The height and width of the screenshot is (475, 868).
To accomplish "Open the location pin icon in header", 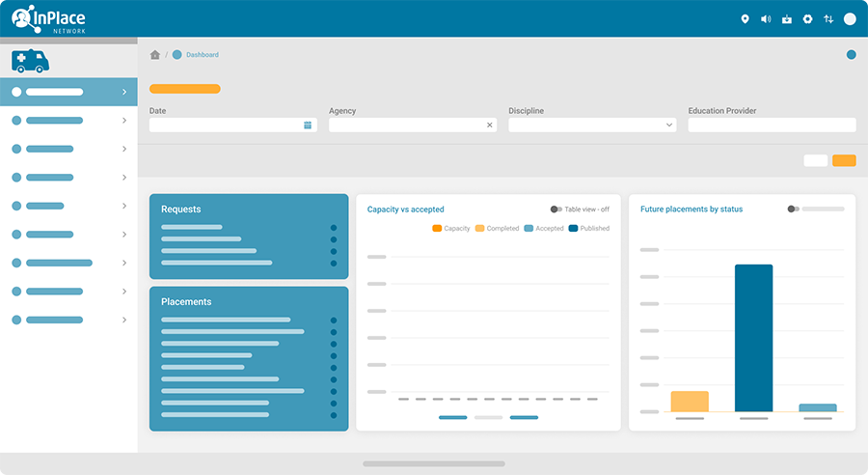I will point(746,19).
